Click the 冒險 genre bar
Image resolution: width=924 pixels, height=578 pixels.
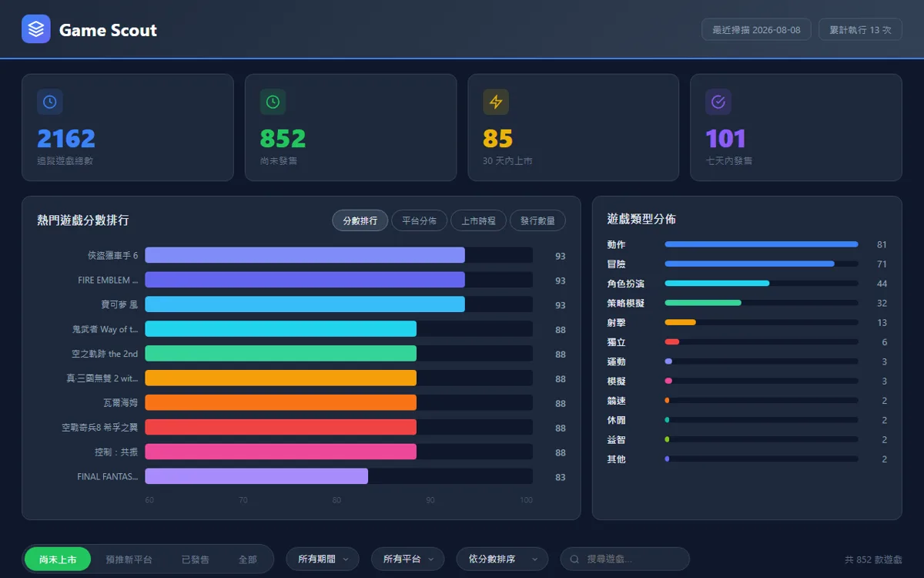click(750, 264)
